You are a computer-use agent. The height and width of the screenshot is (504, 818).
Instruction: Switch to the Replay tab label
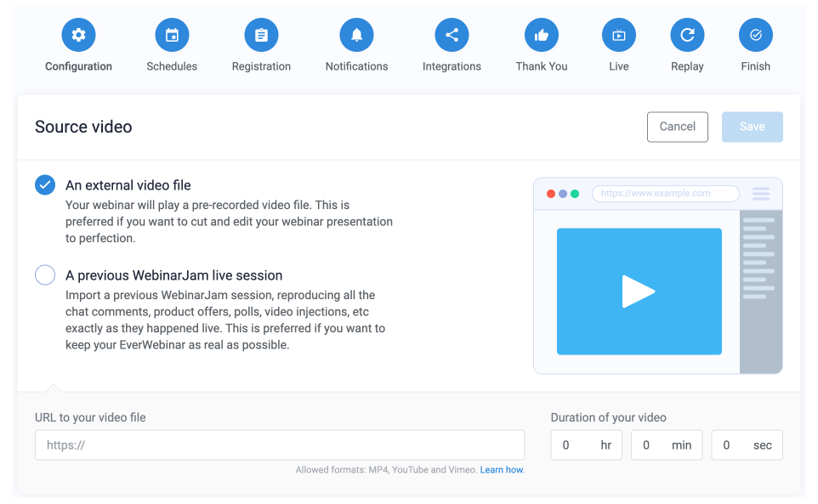[x=687, y=66]
